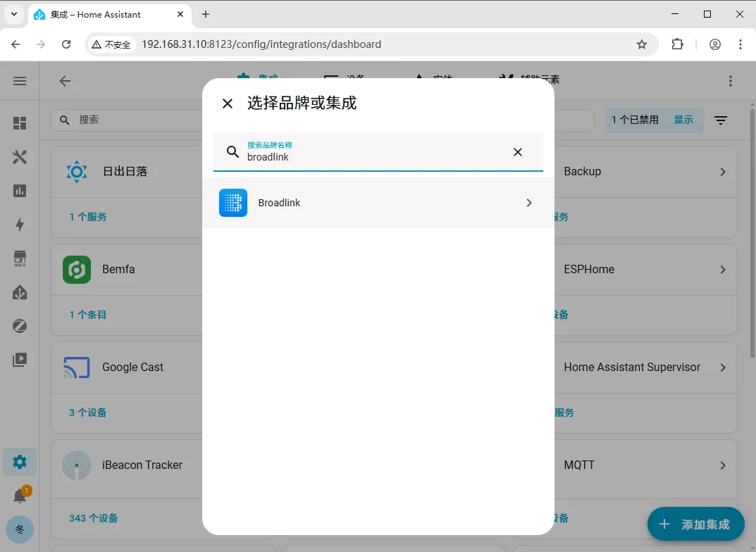Close the brand selection dialog
Viewport: 756px width, 552px height.
tap(228, 103)
